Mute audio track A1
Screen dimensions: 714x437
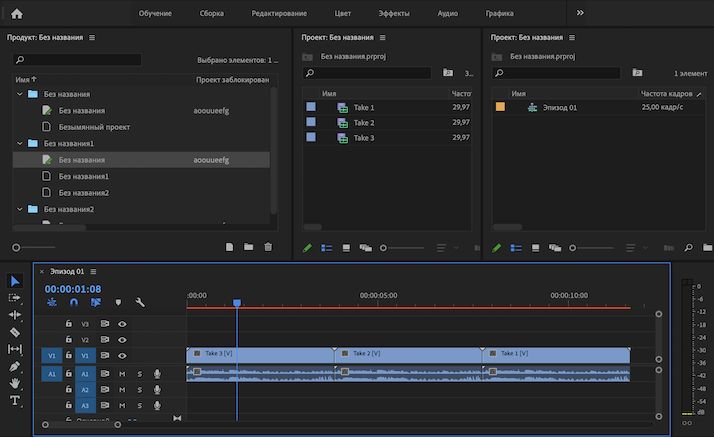coord(122,373)
